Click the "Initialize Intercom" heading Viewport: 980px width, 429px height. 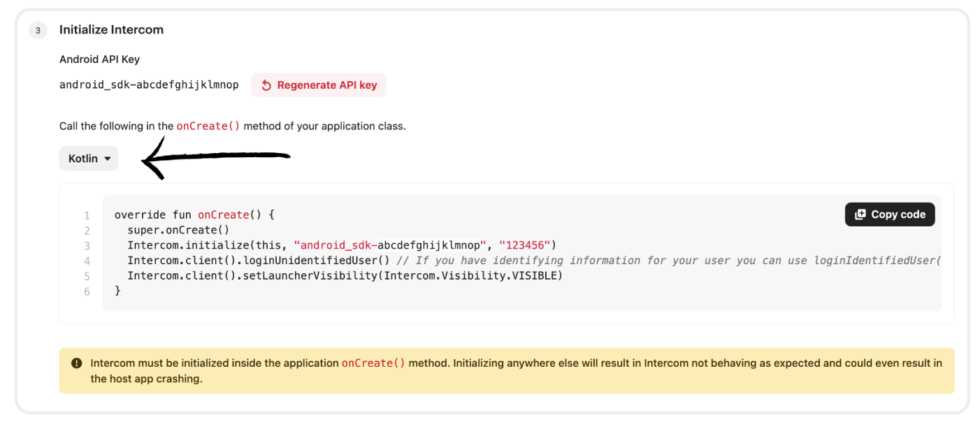(111, 30)
